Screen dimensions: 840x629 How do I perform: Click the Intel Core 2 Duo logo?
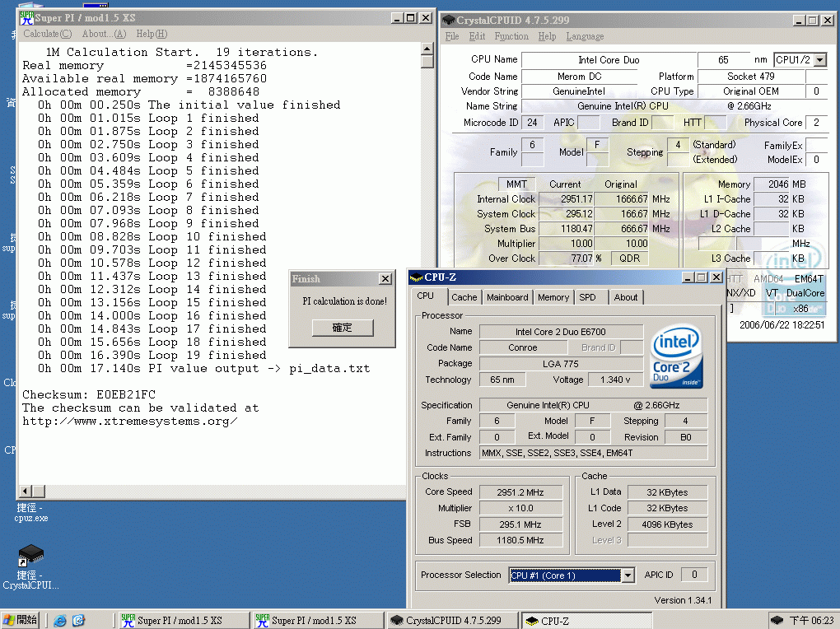pyautogui.click(x=677, y=356)
